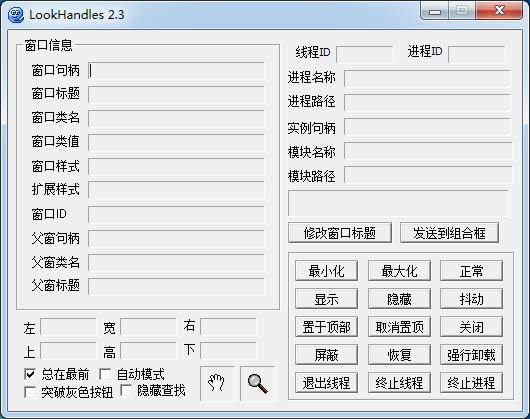Focus the 窗口句柄 input field
The image size is (530, 419).
176,71
